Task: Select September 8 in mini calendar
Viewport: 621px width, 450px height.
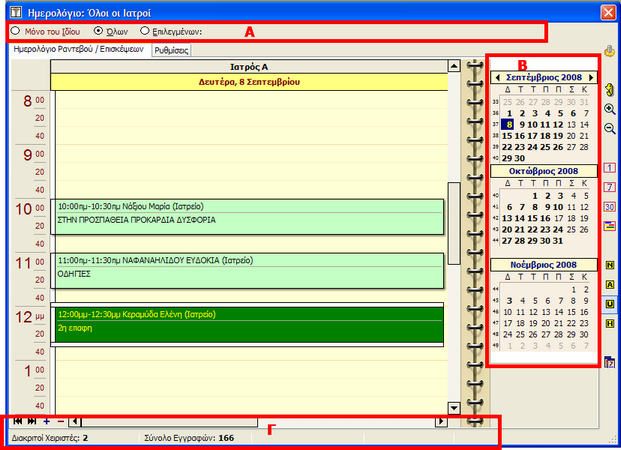Action: 508,124
